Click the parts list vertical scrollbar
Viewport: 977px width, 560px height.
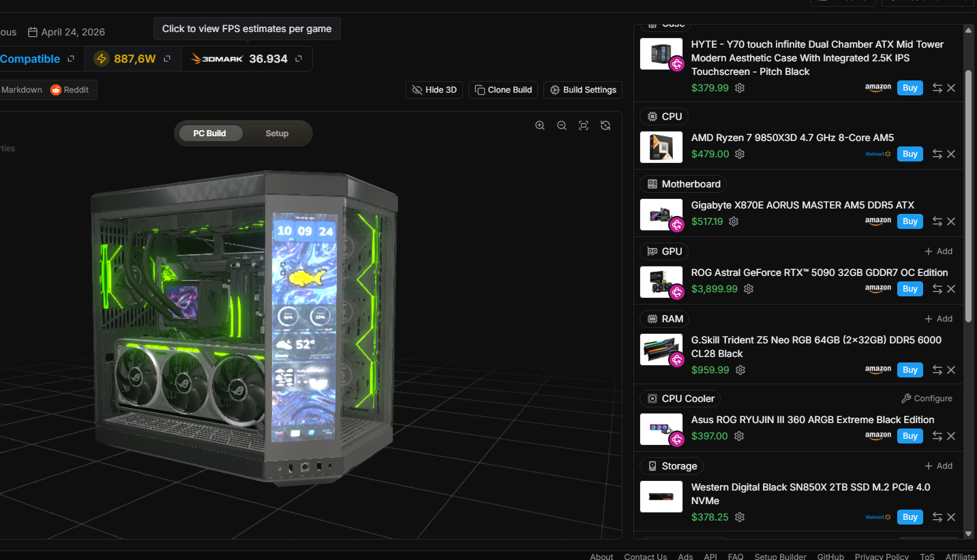pos(968,196)
